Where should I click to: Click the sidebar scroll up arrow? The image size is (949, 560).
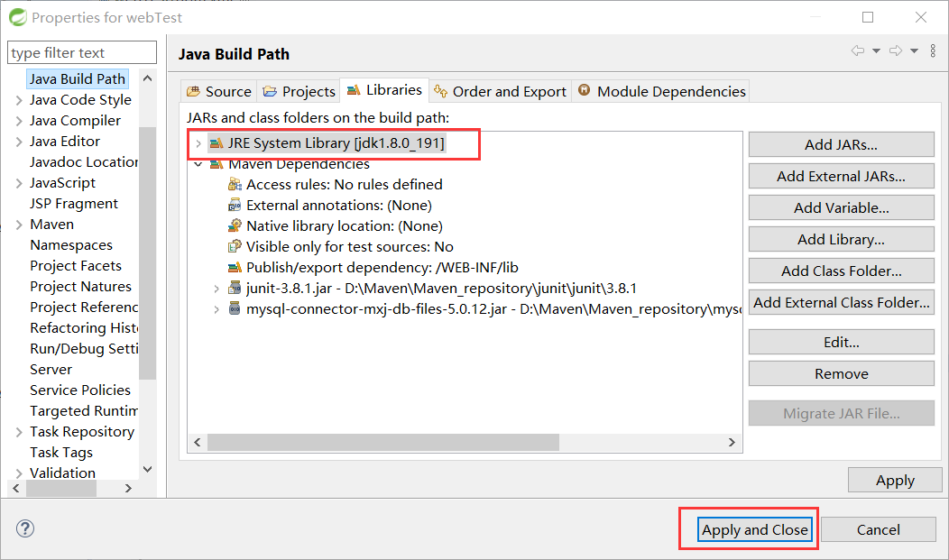(147, 78)
